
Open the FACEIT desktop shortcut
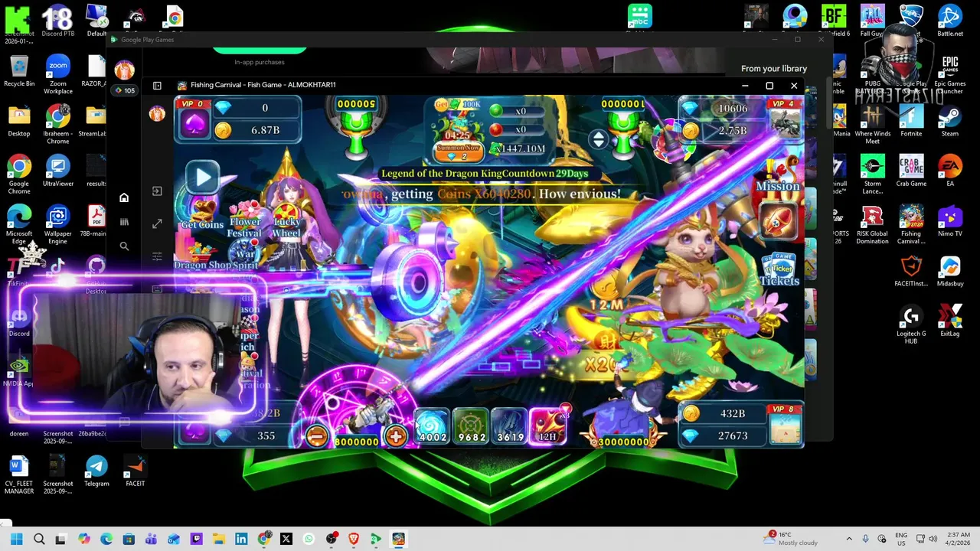pos(135,471)
